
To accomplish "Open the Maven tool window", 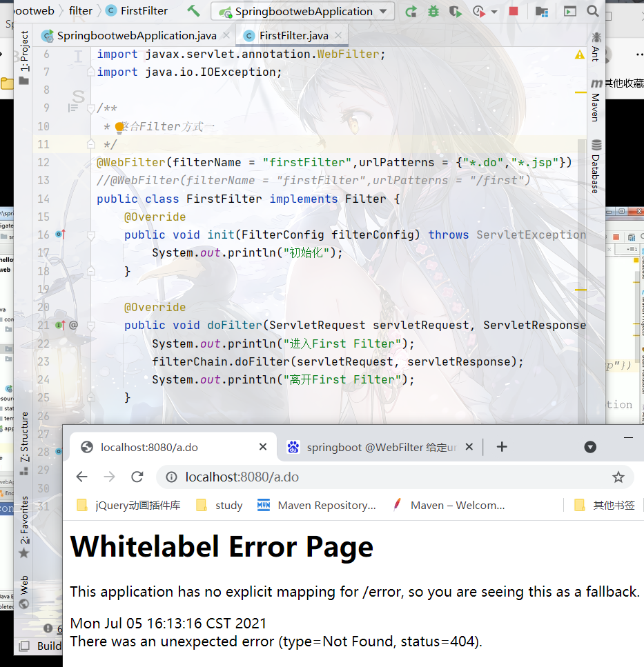I will click(x=596, y=101).
